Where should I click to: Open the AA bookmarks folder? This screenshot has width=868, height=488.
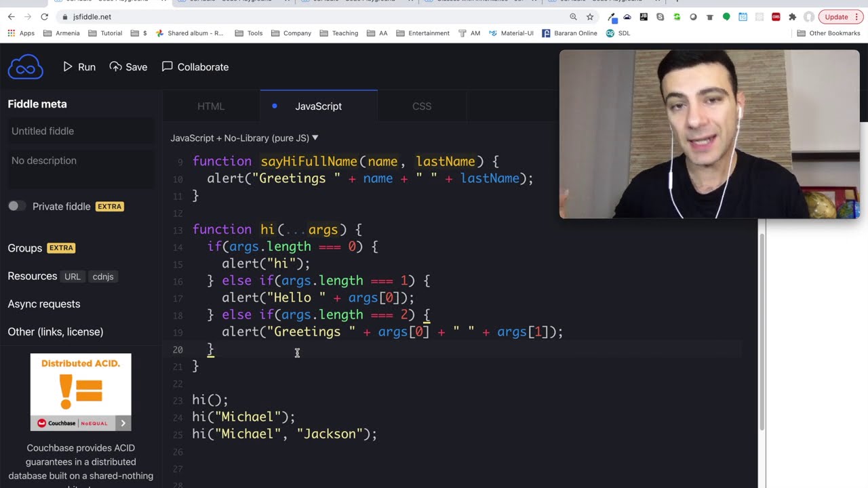point(377,33)
